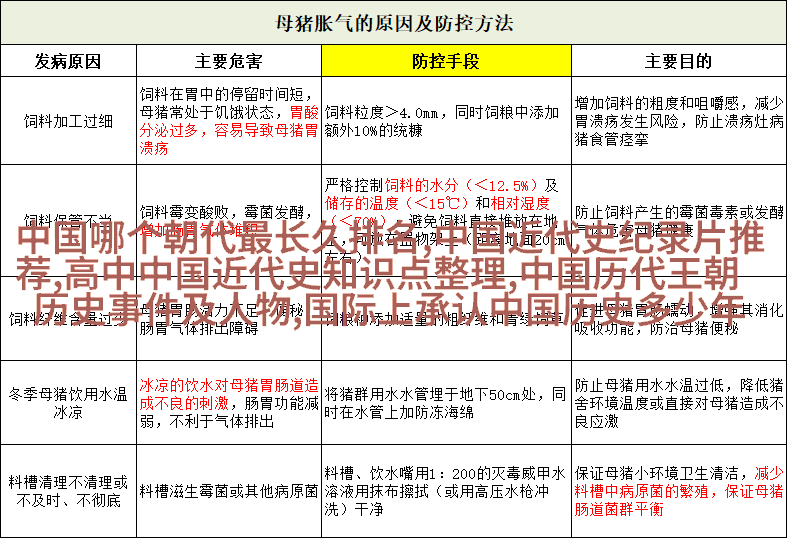
Task: Select the cell starting 饲料粒度>4.0mm
Action: pos(446,121)
